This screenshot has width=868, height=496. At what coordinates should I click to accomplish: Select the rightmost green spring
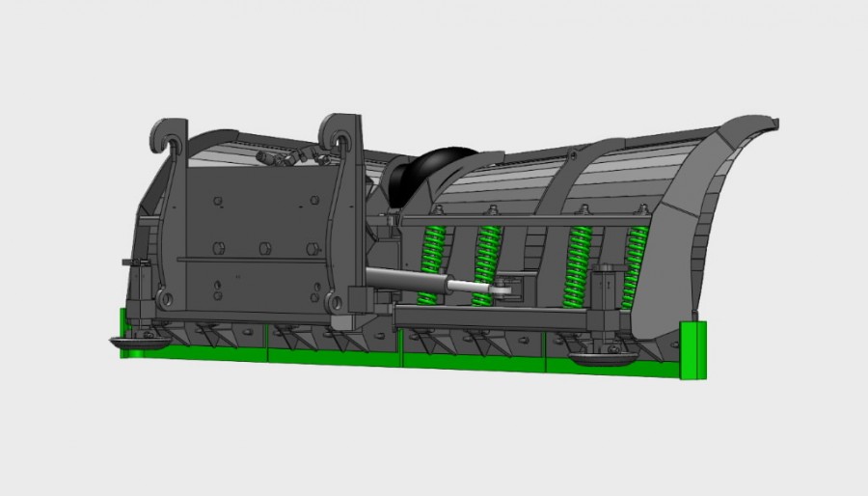pos(635,261)
